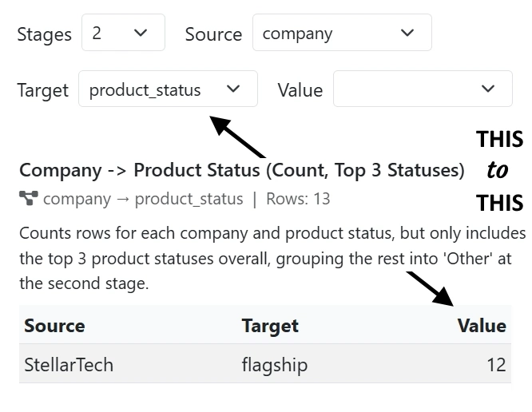532x412 pixels.
Task: Click the Value column header
Action: tap(482, 326)
